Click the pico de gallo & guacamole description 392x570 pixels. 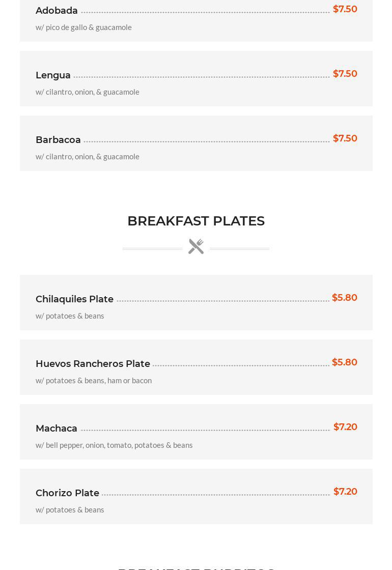(x=83, y=27)
